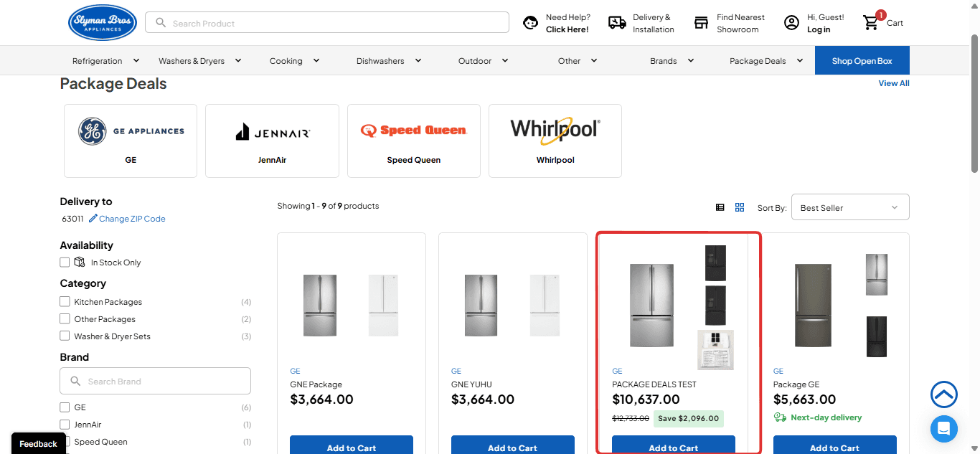Click the Change ZIP Code link
This screenshot has height=454, width=980.
[x=132, y=219]
